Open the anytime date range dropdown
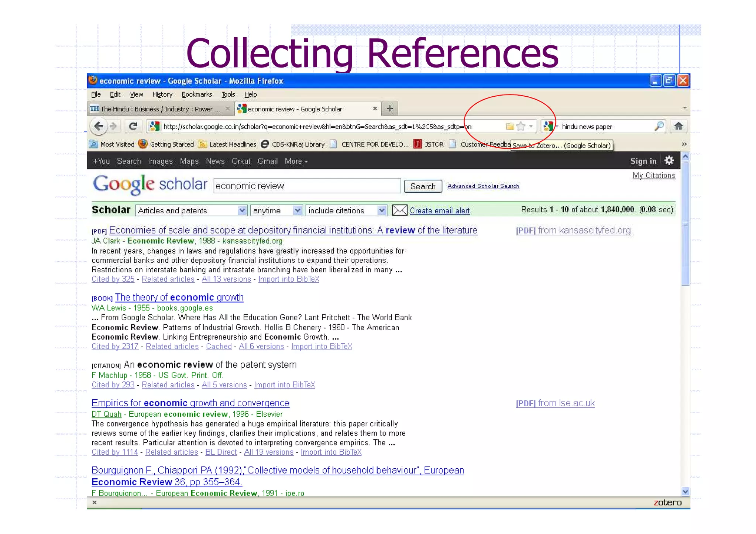Image resolution: width=756 pixels, height=534 pixels. coord(276,210)
